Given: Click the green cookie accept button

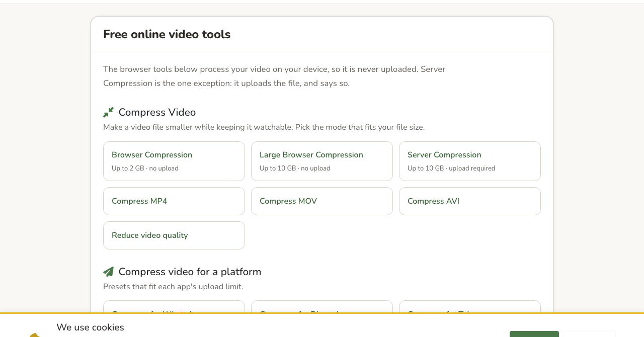Looking at the screenshot, I should tap(534, 334).
